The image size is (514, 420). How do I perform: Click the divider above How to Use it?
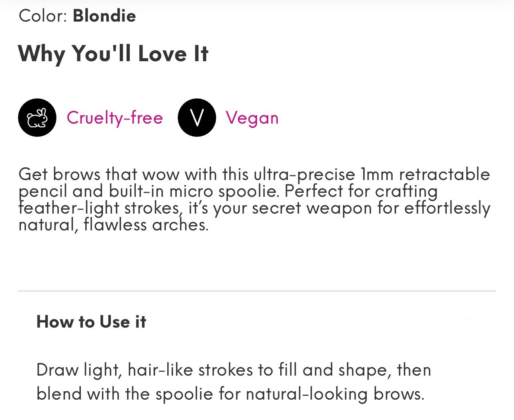click(x=257, y=291)
